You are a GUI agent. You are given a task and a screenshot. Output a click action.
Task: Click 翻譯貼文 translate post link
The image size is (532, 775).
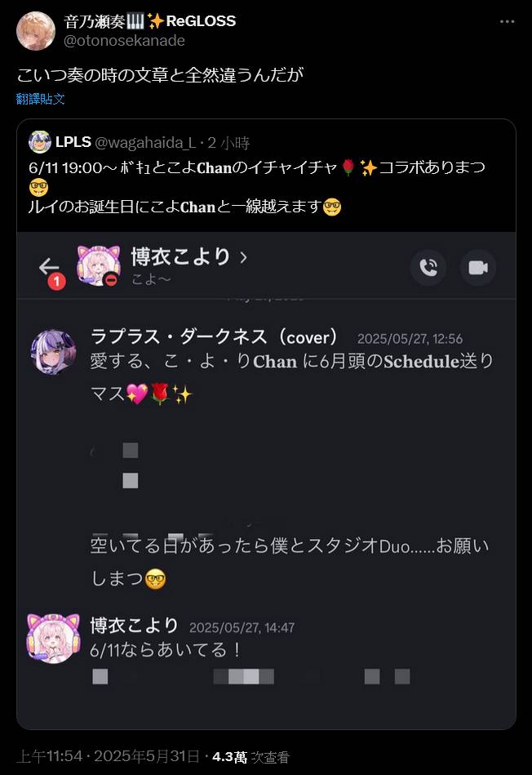41,99
